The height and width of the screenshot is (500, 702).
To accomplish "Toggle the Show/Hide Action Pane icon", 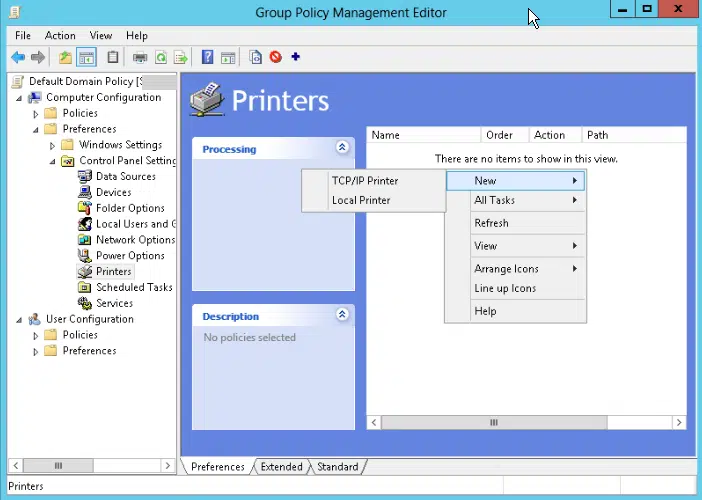I will (x=228, y=58).
